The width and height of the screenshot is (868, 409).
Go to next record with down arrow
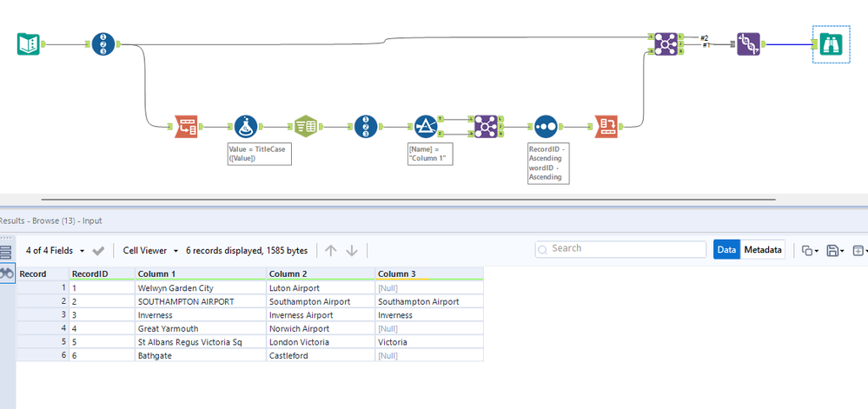(352, 251)
